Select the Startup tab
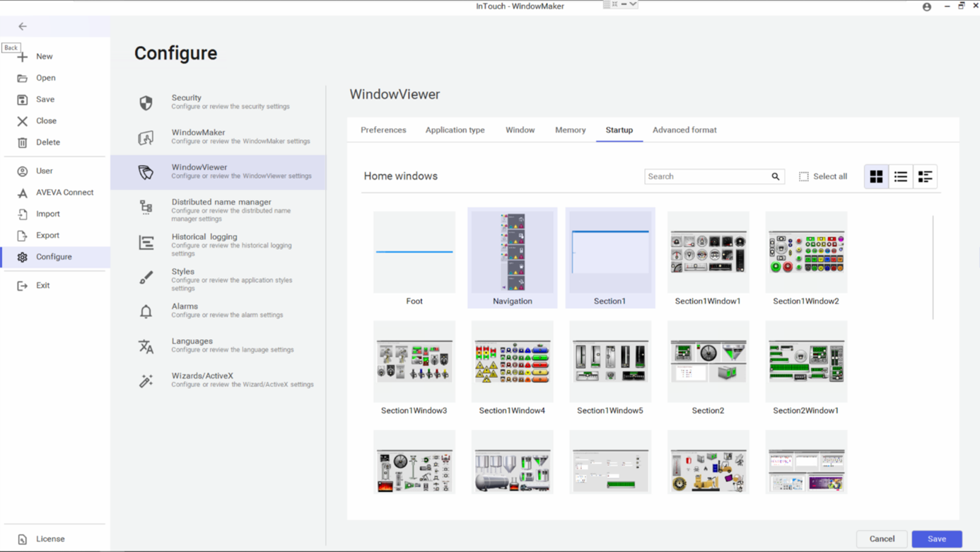The width and height of the screenshot is (980, 552). [619, 130]
